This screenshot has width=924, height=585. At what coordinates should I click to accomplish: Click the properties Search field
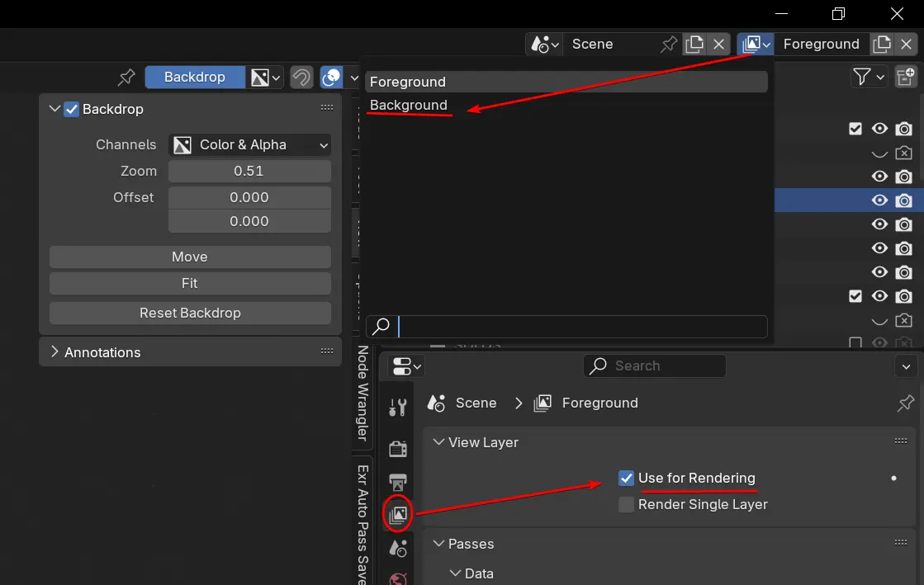point(654,366)
